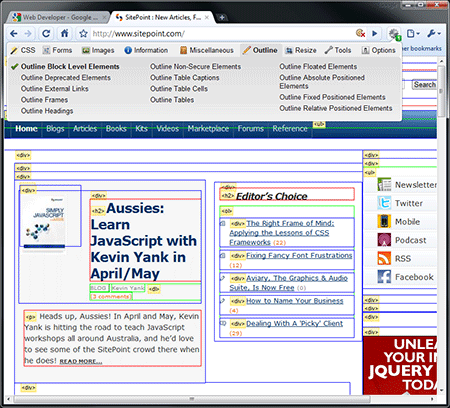This screenshot has height=408, width=450.
Task: Reload the page with refresh icon
Action: 46,33
